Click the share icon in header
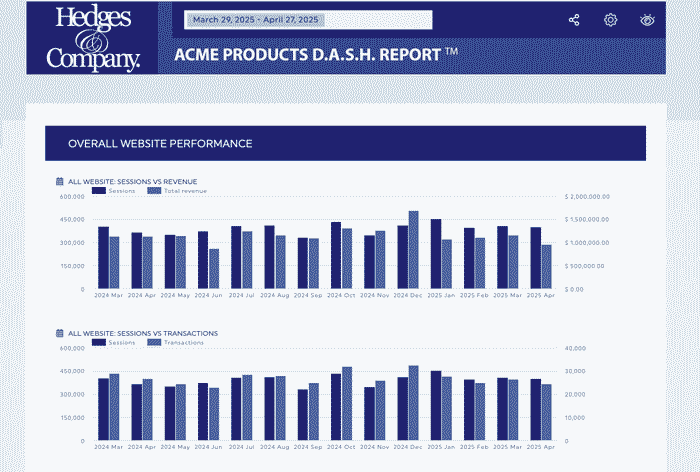The width and height of the screenshot is (700, 472). click(574, 20)
